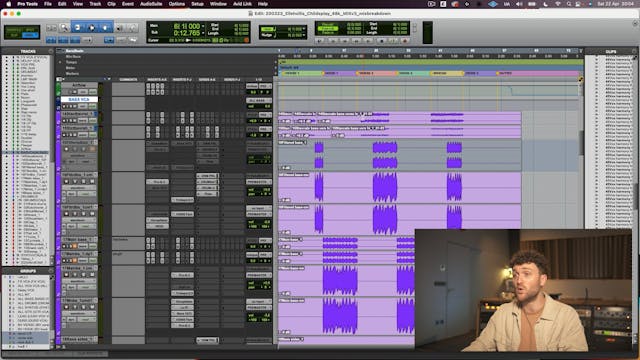Click the volume speaker icon in menu bar
This screenshot has height=360, width=640.
tap(519, 4)
